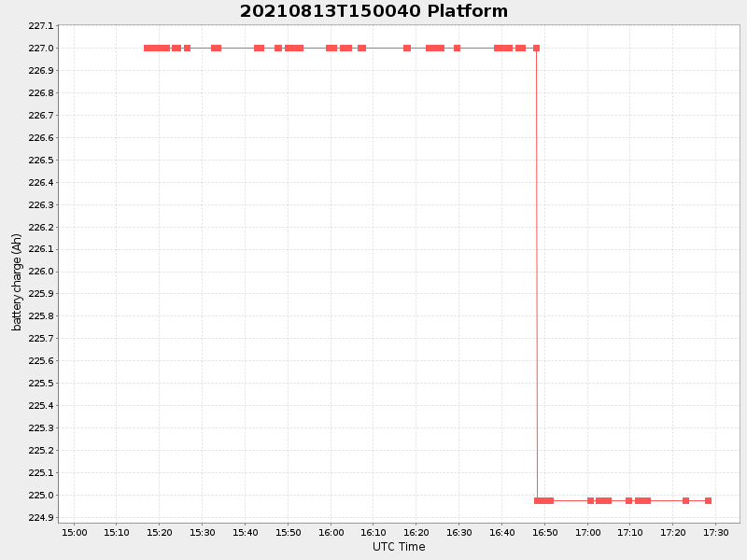Viewport: 747px width, 560px height.
Task: Click the chart title '20210813T150040 Platform'
Action: pos(373,11)
